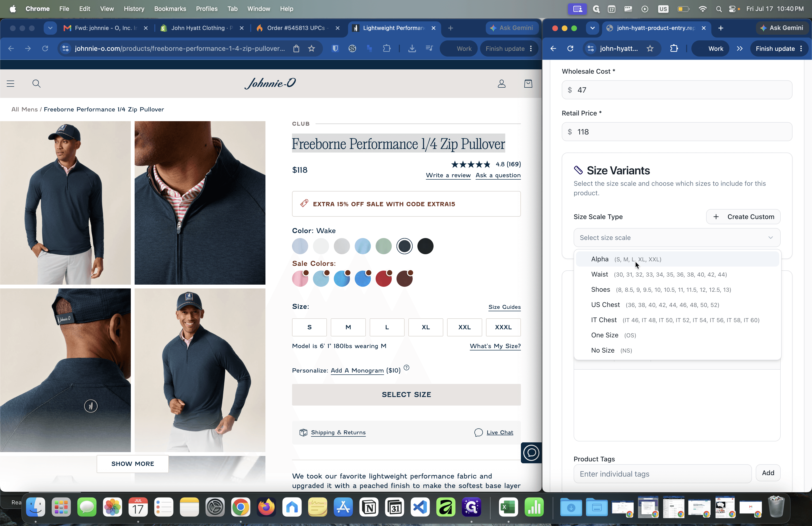The image size is (812, 526).
Task: Switch to John Hyatt Clothing tab
Action: 202,28
